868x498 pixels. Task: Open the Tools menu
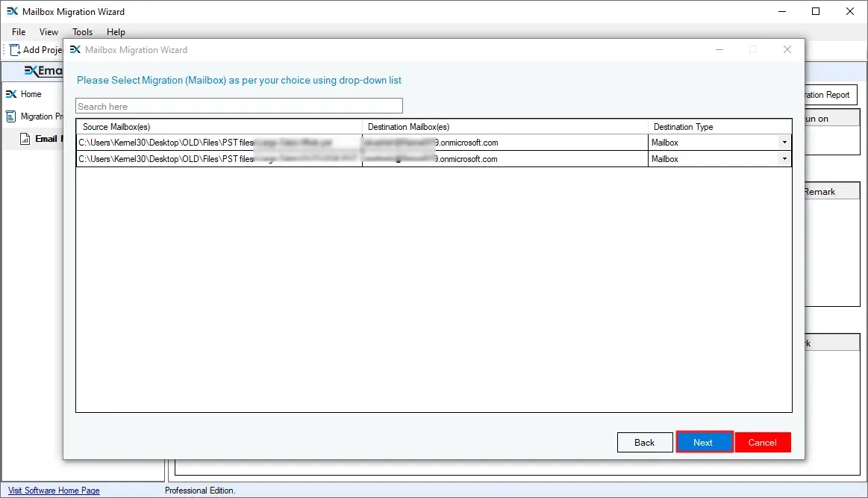pyautogui.click(x=82, y=32)
